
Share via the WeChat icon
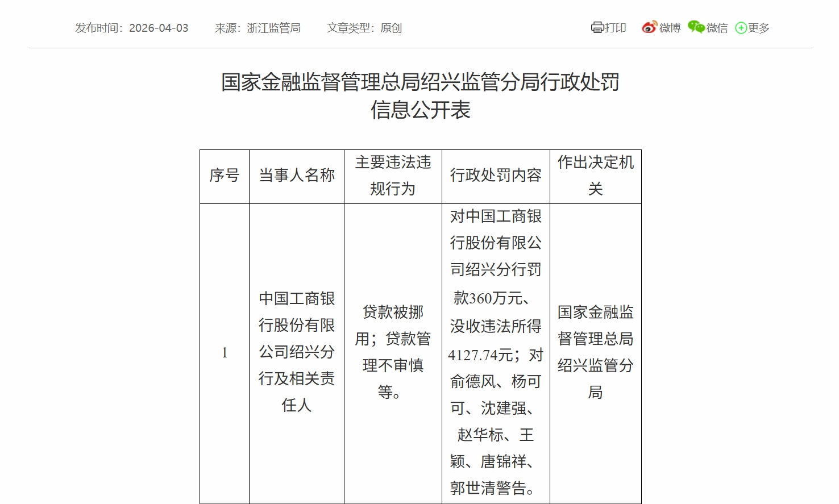[696, 27]
